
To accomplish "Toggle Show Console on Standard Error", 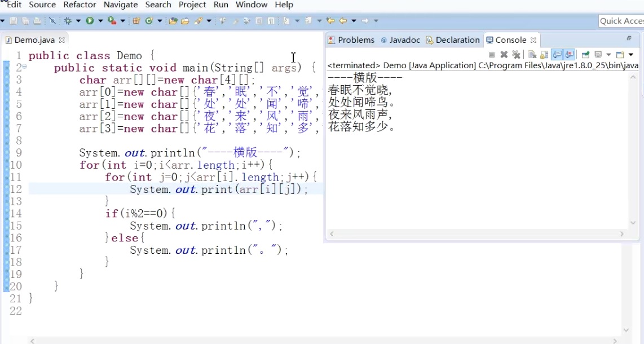I will tap(569, 55).
